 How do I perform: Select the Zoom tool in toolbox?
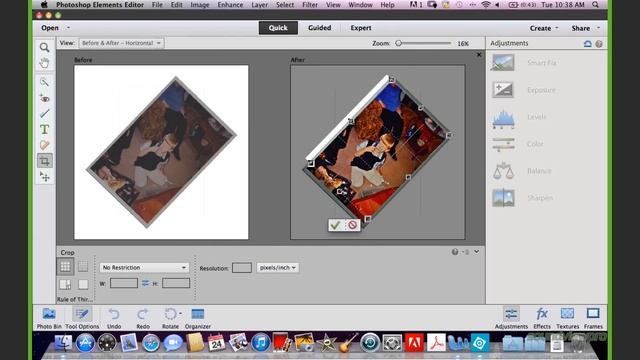click(x=44, y=47)
